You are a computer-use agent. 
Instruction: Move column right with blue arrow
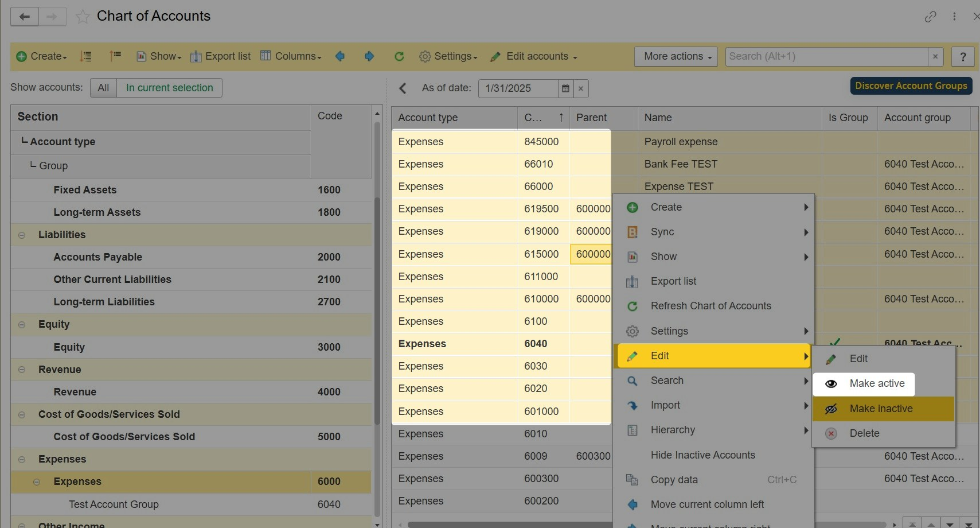(x=369, y=56)
